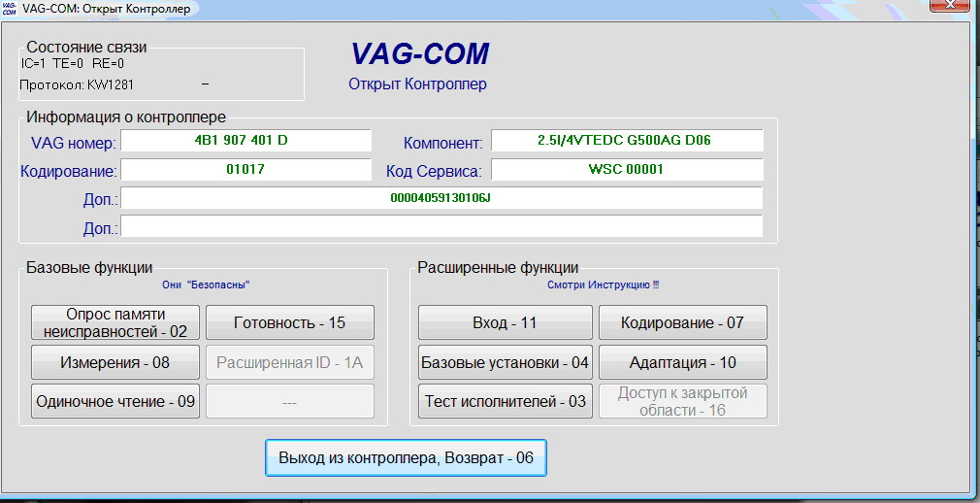Screen dimensions: 980x503
Task: Open Измерения - 08 measuring blocks
Action: coord(115,362)
